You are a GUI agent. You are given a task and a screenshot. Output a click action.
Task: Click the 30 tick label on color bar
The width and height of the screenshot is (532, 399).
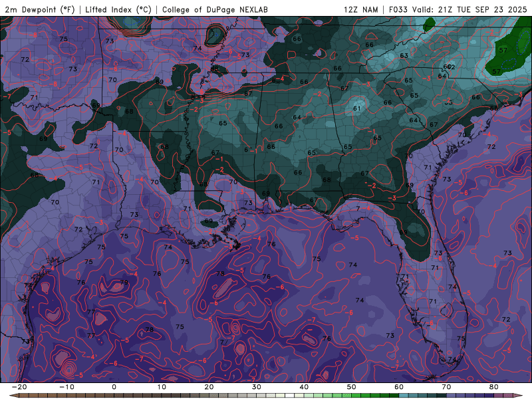click(x=257, y=387)
